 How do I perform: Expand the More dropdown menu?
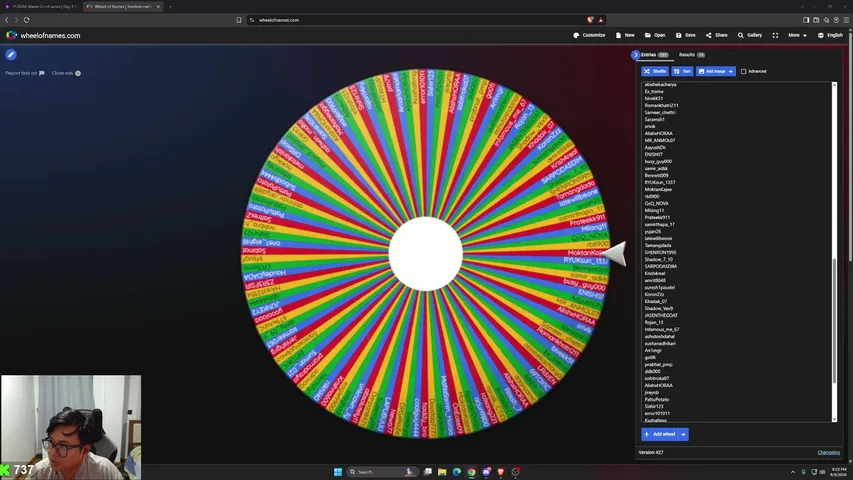click(x=798, y=35)
